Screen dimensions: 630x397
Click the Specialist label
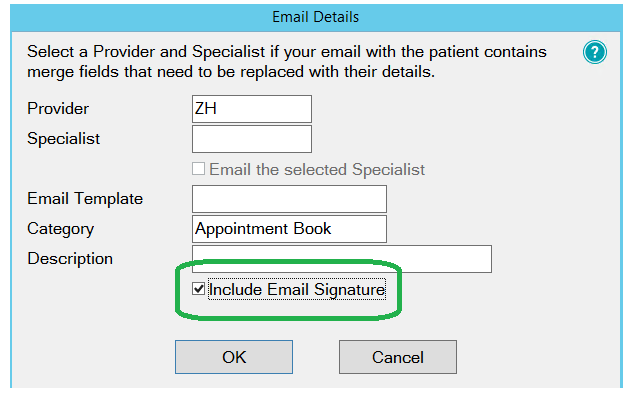63,139
